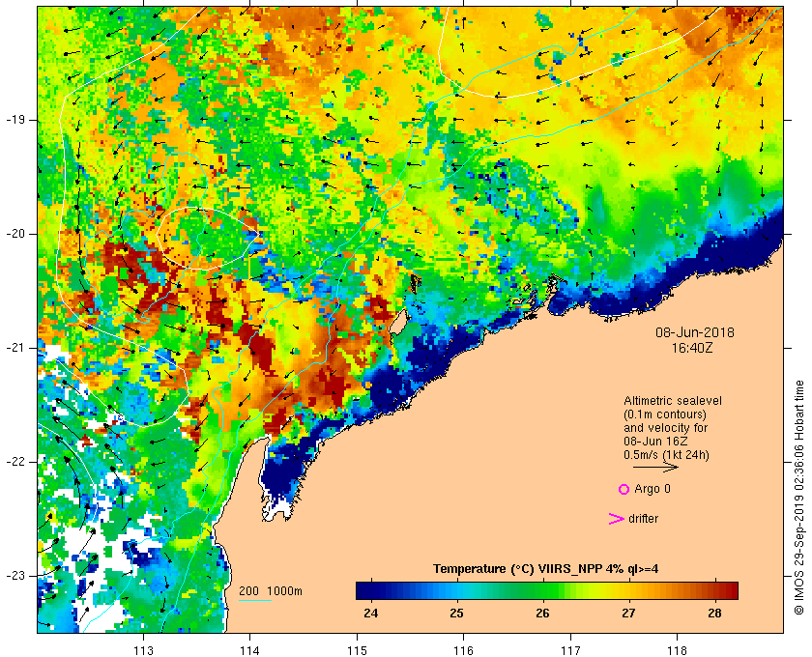Click the 'drifter' legend label
Screen dimensions: 812x657
click(643, 519)
